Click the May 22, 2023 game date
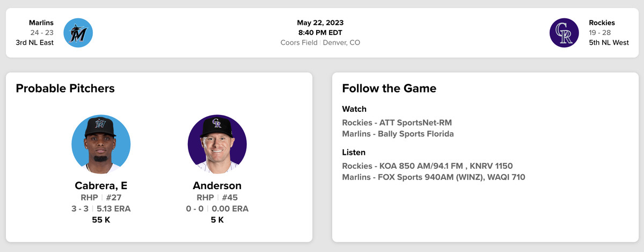Image resolution: width=644 pixels, height=252 pixels. [x=320, y=23]
